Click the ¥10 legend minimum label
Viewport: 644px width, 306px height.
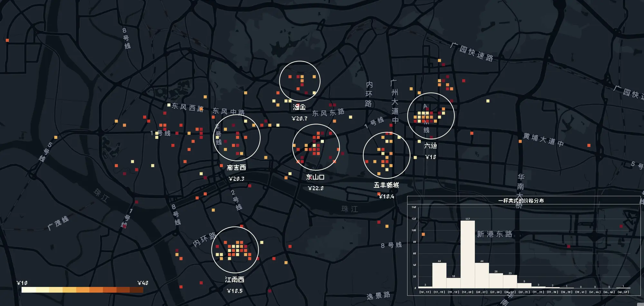point(22,283)
